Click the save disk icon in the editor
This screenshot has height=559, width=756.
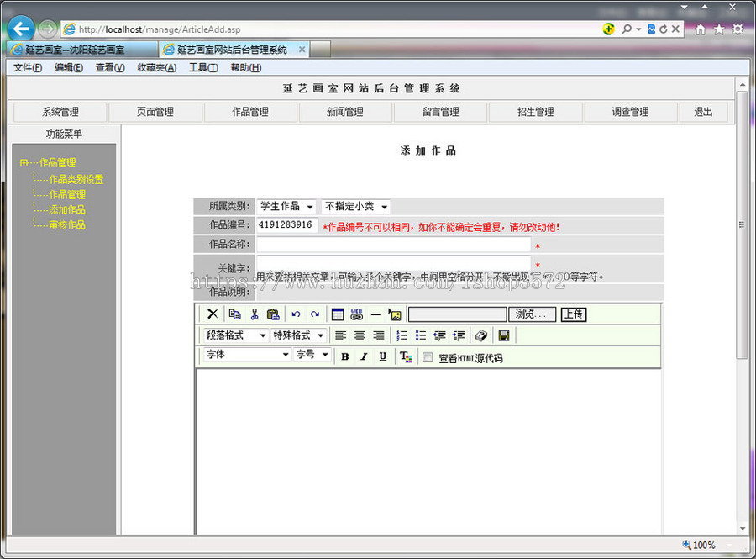click(503, 335)
